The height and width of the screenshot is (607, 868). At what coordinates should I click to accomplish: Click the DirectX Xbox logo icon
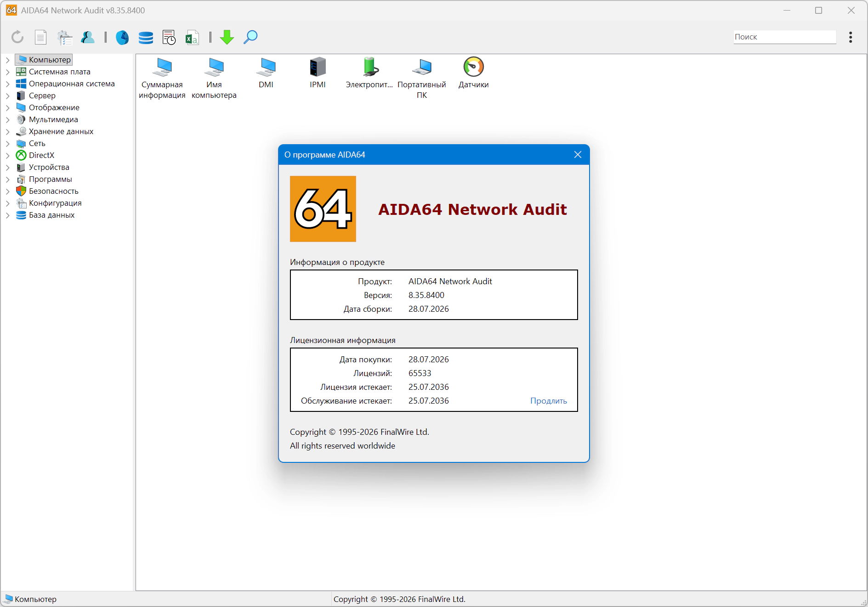tap(21, 155)
